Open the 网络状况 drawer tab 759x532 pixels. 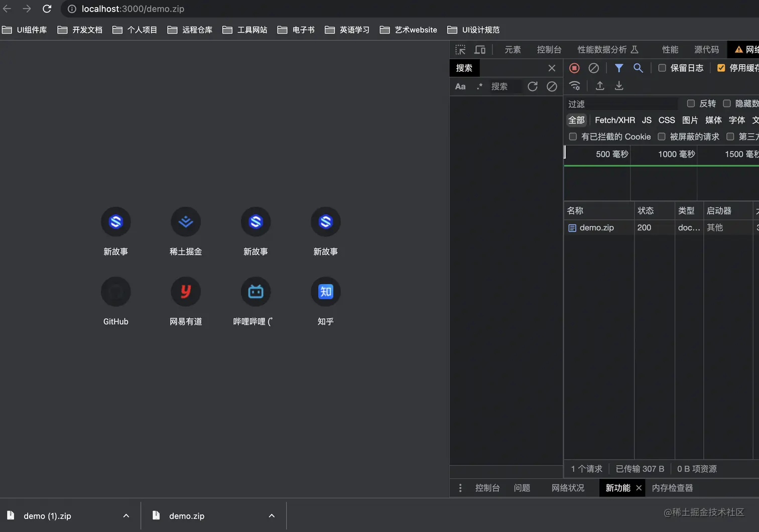(568, 488)
